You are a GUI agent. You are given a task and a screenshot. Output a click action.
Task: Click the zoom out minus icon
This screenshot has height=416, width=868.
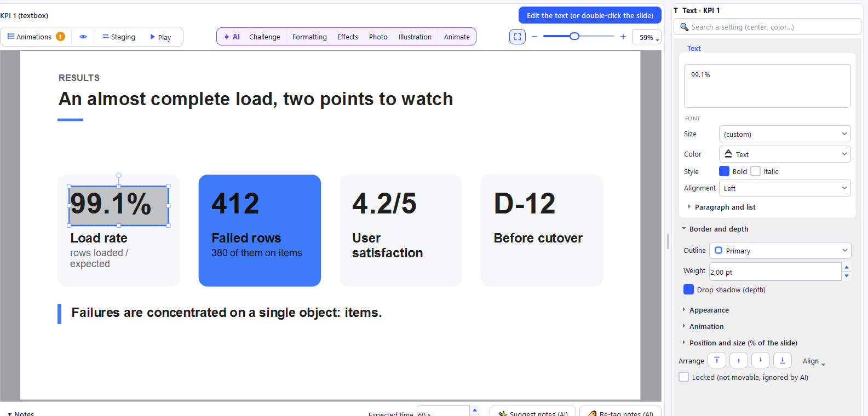534,37
